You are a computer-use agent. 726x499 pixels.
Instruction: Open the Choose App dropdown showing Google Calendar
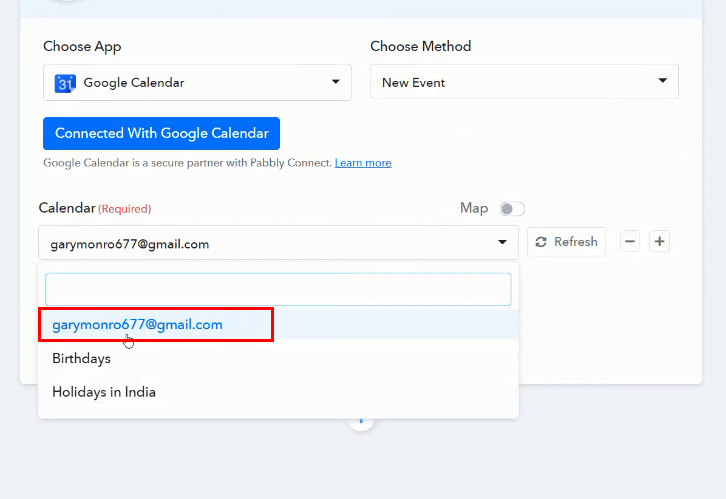click(x=197, y=82)
